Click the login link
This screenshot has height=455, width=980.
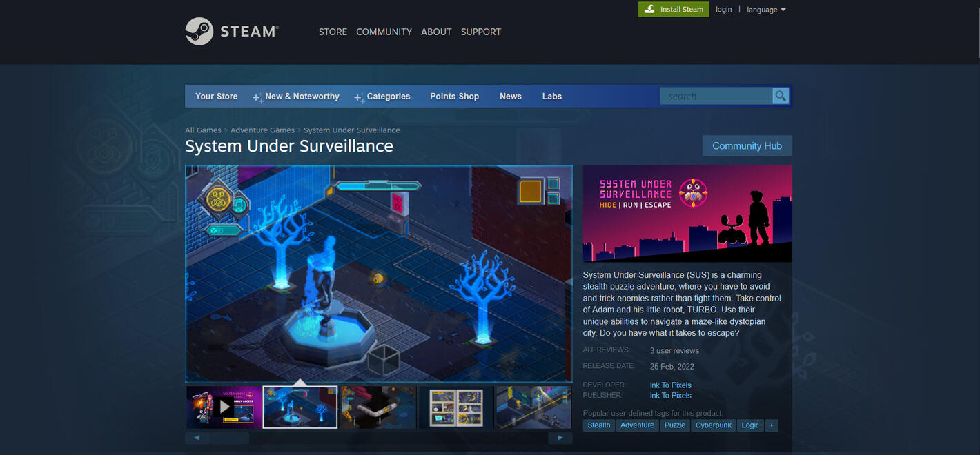[x=723, y=9]
